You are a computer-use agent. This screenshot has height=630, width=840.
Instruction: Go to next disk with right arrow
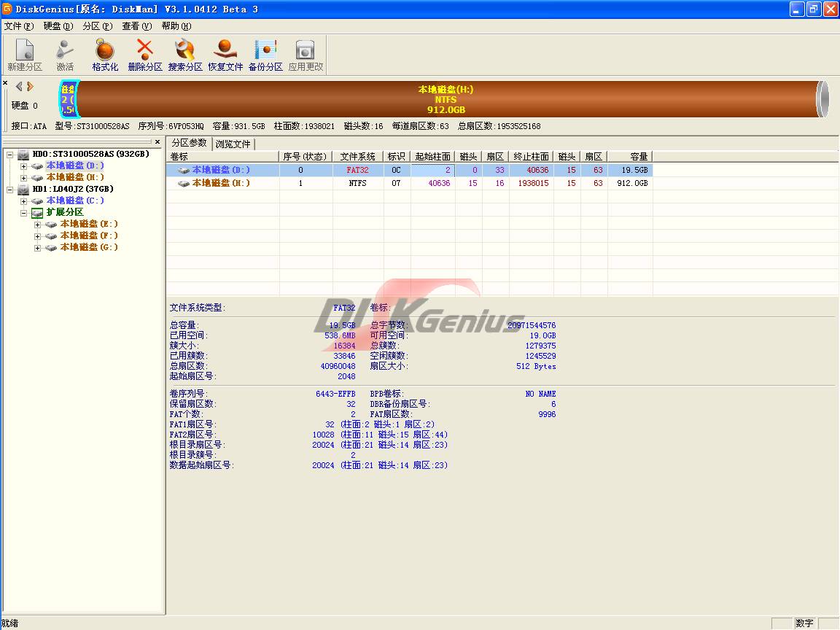(31, 86)
